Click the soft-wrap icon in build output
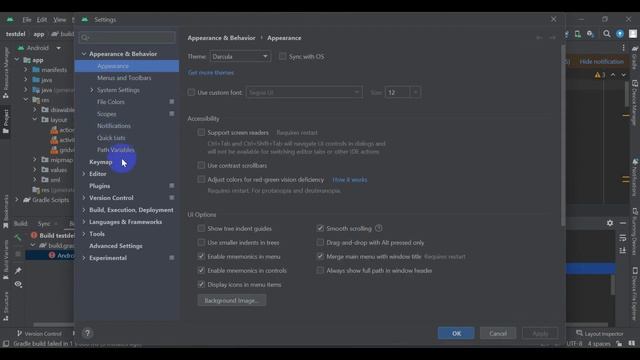The width and height of the screenshot is (640, 360). pyautogui.click(x=622, y=238)
